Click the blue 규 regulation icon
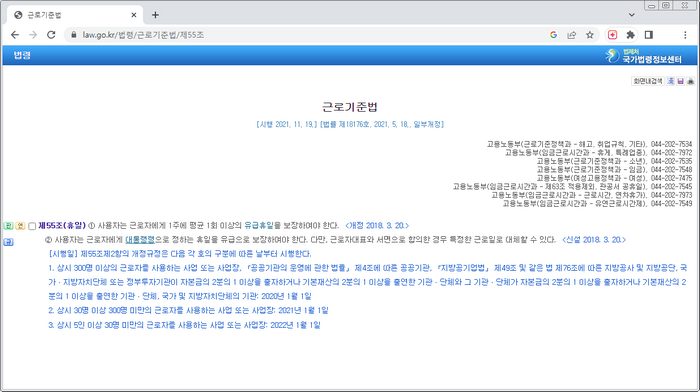 pos(8,242)
